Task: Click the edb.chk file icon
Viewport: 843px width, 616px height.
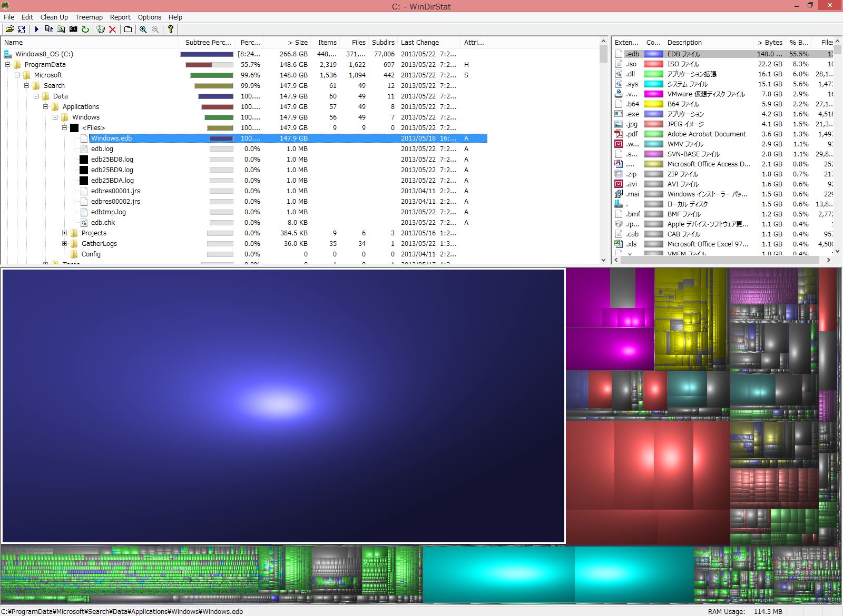Action: 84,222
